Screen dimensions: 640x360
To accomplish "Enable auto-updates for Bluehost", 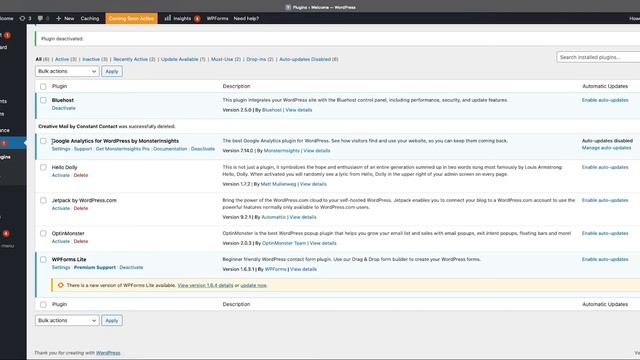I will (605, 100).
